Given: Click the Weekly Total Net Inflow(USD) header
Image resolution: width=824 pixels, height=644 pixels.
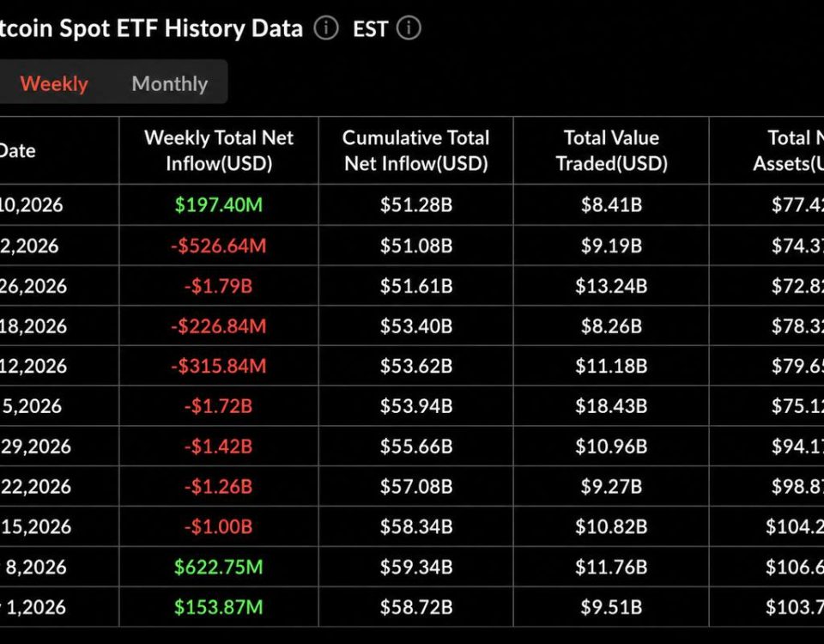Looking at the screenshot, I should 219,150.
